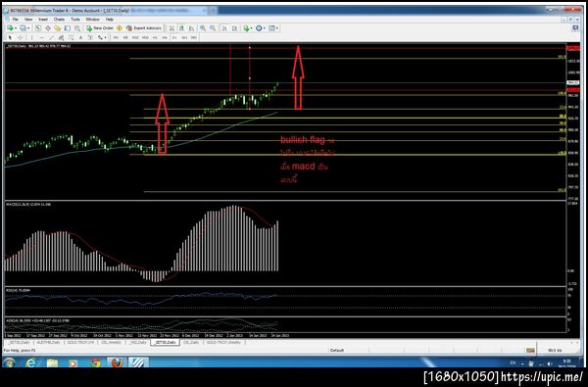Expand the Profiles dropdown arrow
Screen dimensions: 588x387
point(28,28)
